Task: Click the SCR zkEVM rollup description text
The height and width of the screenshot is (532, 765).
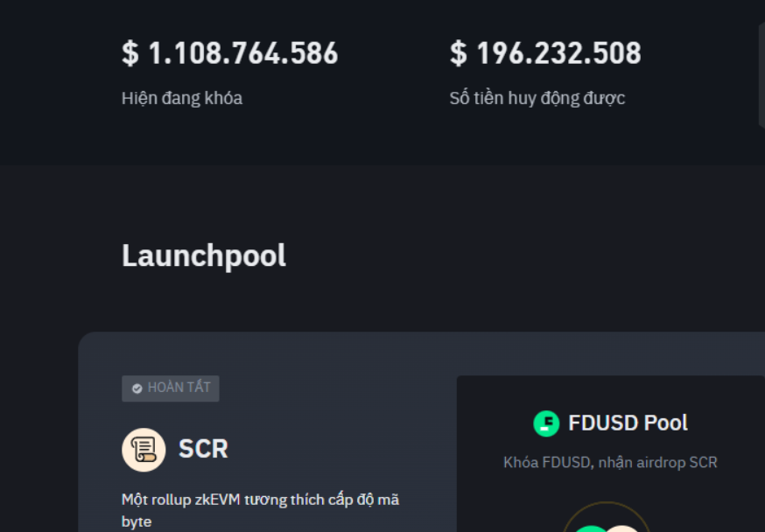Action: pyautogui.click(x=260, y=510)
